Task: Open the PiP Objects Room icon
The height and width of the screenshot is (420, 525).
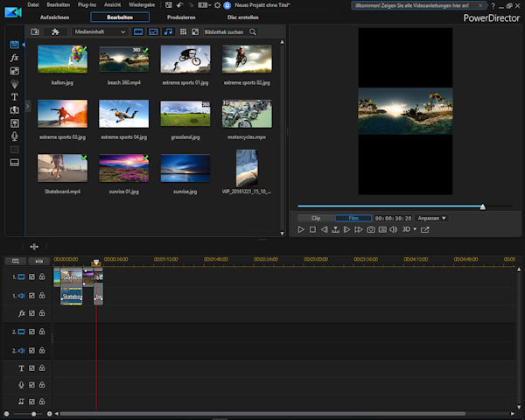Action: pyautogui.click(x=14, y=71)
